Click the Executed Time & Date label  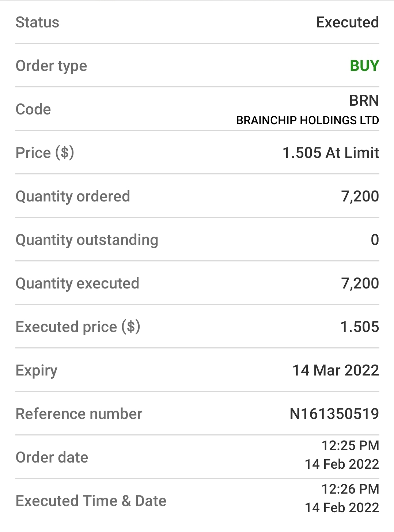click(x=91, y=501)
